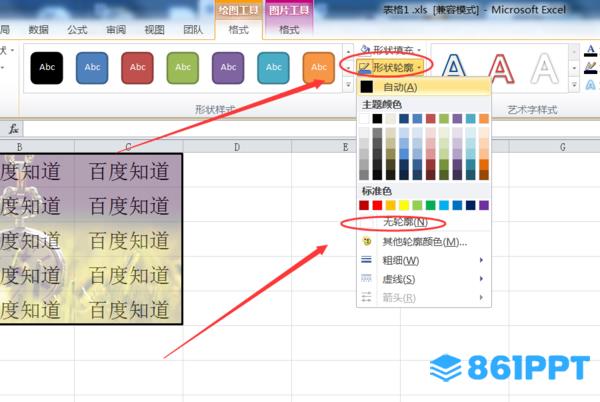Pick the bright red standard color

click(x=377, y=205)
